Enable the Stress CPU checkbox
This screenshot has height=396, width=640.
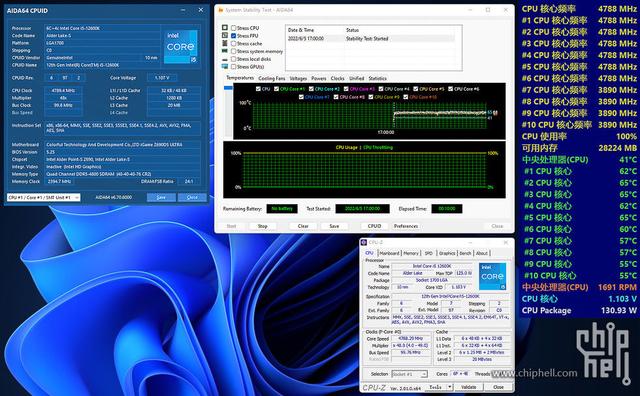point(234,28)
